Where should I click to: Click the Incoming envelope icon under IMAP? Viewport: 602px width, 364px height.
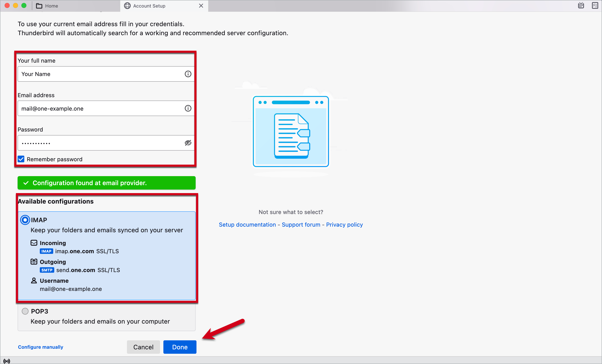(34, 243)
